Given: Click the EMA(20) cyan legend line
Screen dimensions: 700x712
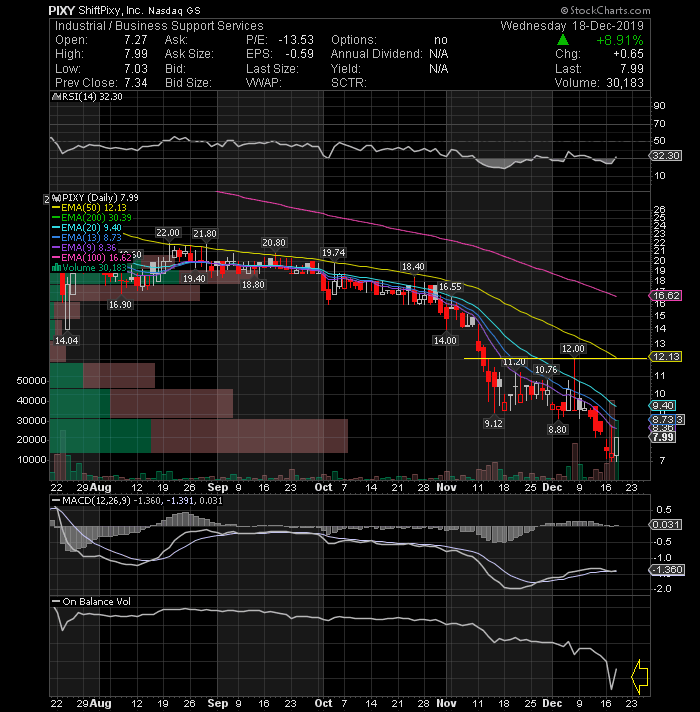Looking at the screenshot, I should pyautogui.click(x=56, y=227).
